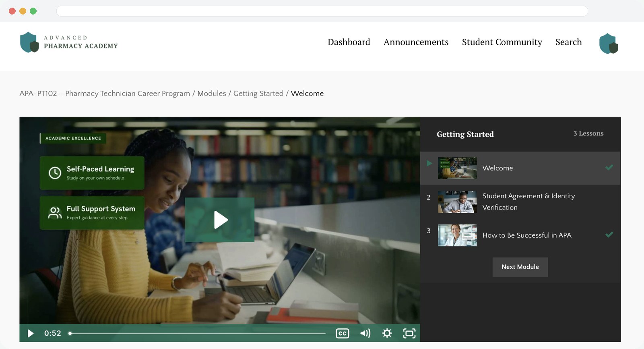Click the red close window button

click(12, 11)
